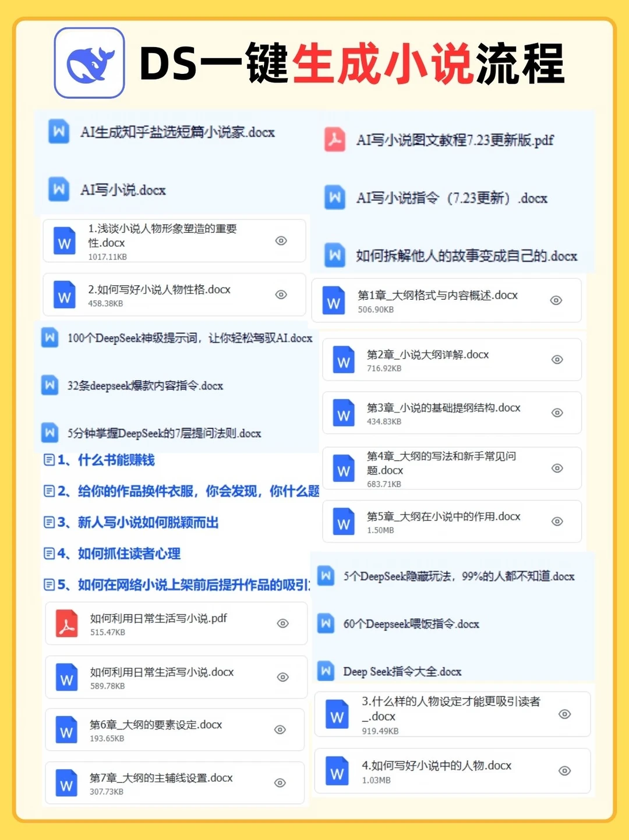Click Word icon of 第2章_小说大纲详解.docx
This screenshot has height=840, width=629.
(343, 360)
